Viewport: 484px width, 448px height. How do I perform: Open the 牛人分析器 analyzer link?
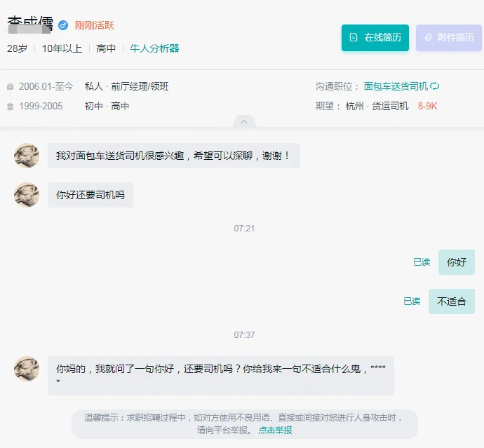pyautogui.click(x=154, y=48)
